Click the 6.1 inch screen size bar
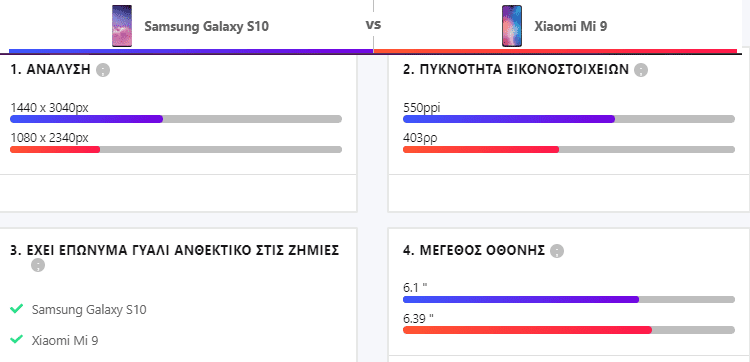This screenshot has width=750, height=362. (x=569, y=299)
